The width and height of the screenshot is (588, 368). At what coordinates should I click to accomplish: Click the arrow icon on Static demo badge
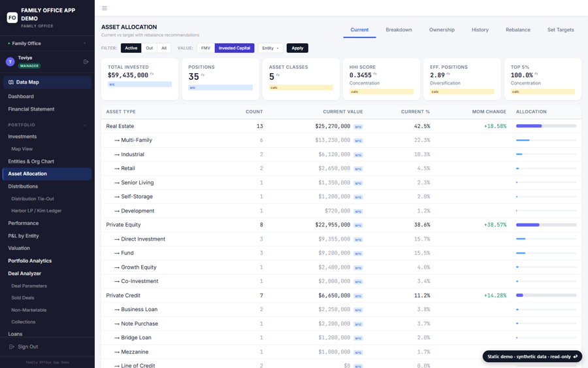tap(576, 356)
